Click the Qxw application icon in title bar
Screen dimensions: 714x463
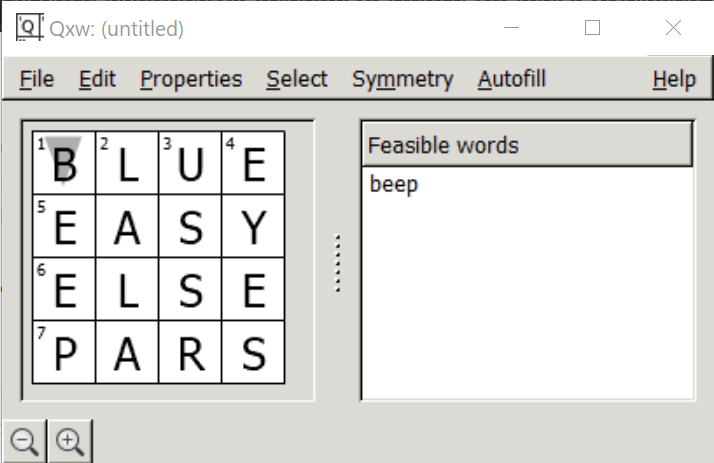click(29, 28)
